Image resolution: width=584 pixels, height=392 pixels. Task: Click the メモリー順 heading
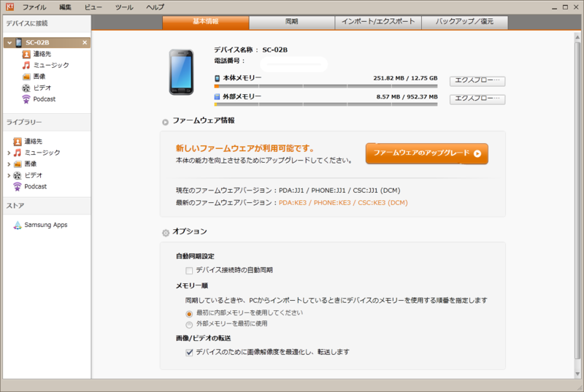192,286
